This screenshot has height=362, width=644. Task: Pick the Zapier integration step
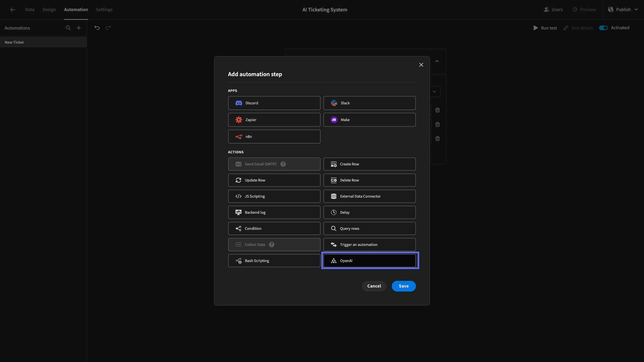(x=274, y=120)
